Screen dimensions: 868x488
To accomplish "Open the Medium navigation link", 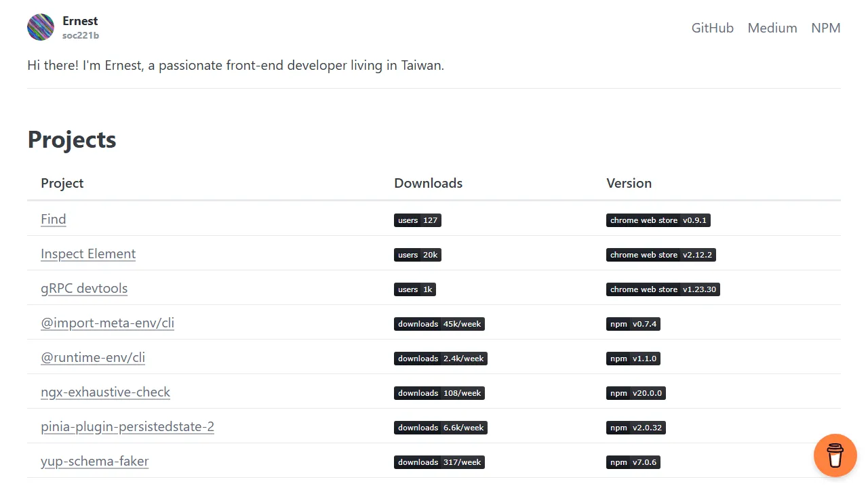I will [x=772, y=28].
